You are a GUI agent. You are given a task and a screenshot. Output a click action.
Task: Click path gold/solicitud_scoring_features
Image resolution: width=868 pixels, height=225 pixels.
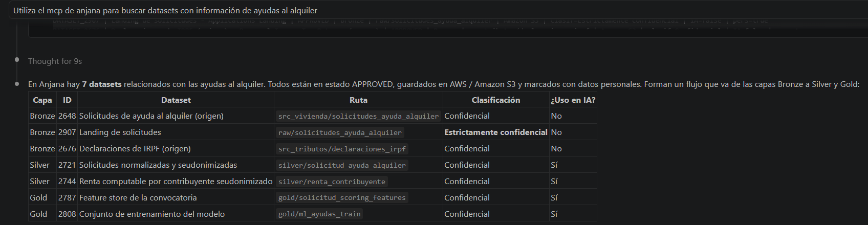click(x=342, y=198)
